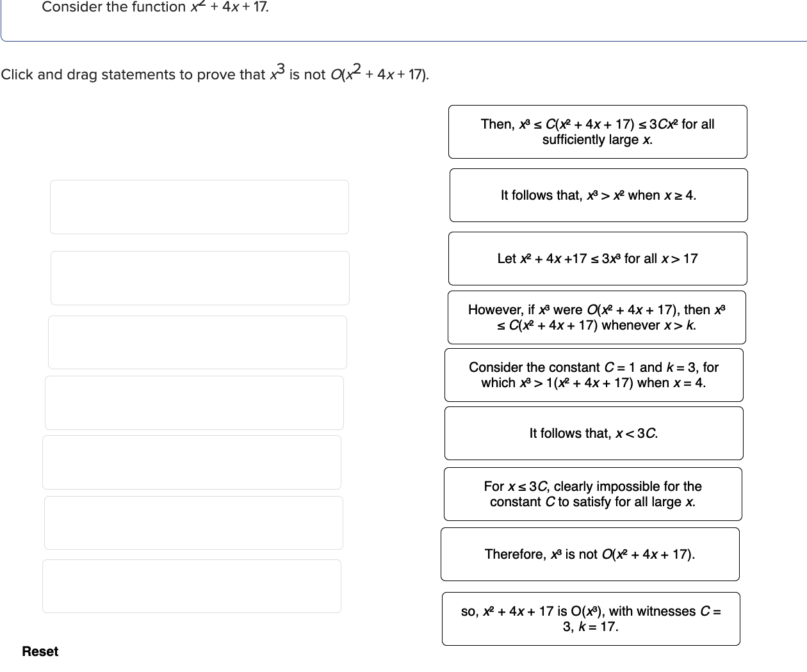Select the statement 'It follows that, x³ > x² when x ≥ 4'
This screenshot has height=672, width=807.
point(598,195)
